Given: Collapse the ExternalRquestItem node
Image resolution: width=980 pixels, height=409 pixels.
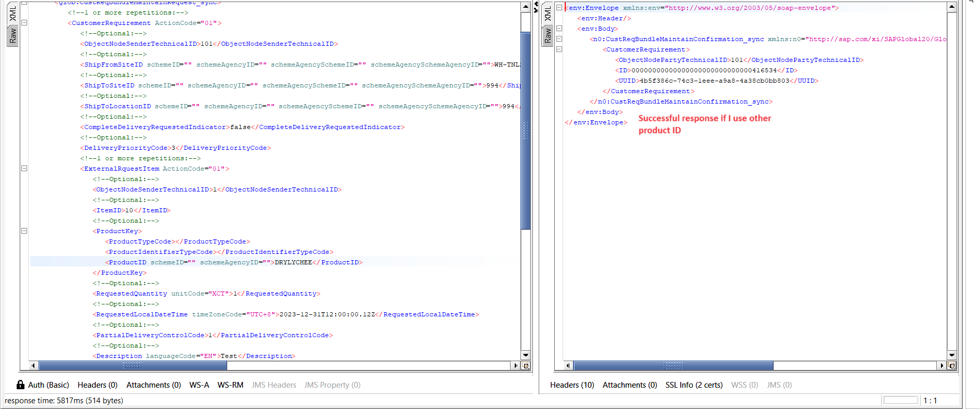Looking at the screenshot, I should (24, 169).
